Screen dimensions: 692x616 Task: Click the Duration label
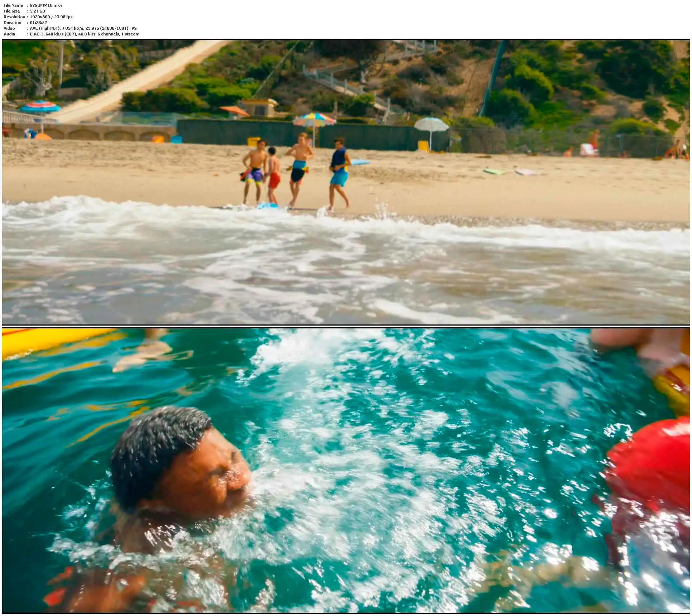click(x=12, y=23)
